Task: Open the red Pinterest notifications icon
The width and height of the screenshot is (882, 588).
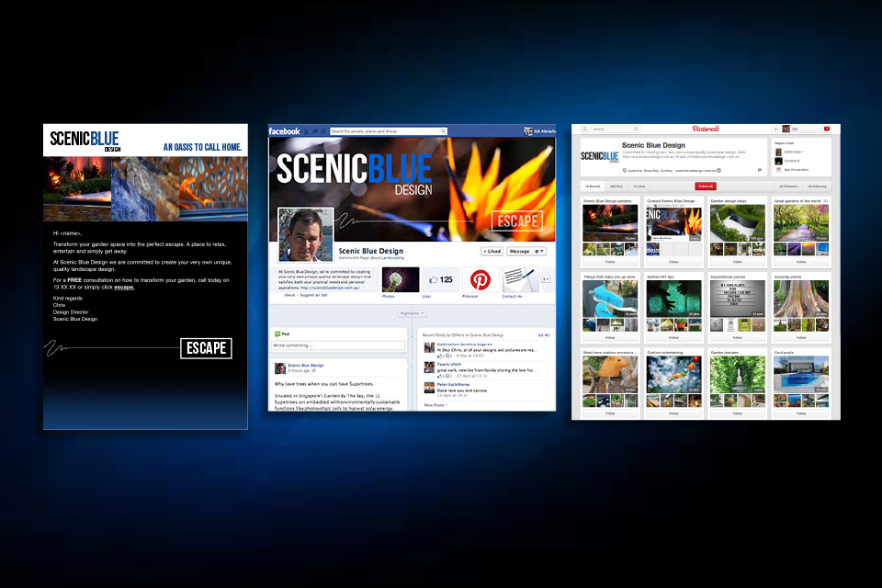Action: click(826, 129)
